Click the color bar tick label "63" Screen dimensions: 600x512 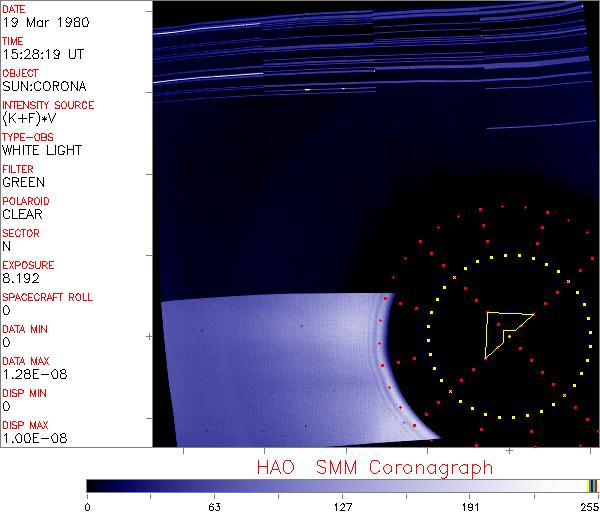(x=214, y=506)
